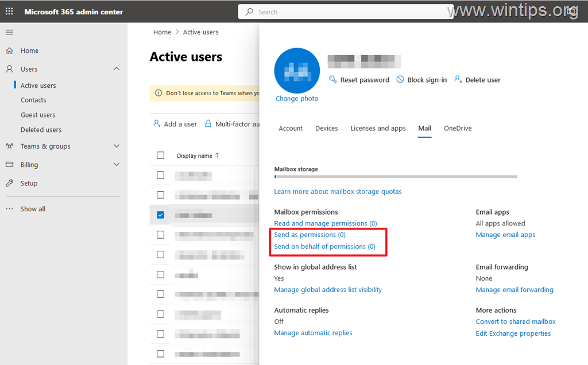Open Read and manage permissions link
Screen dimensions: 588x365
tap(325, 223)
